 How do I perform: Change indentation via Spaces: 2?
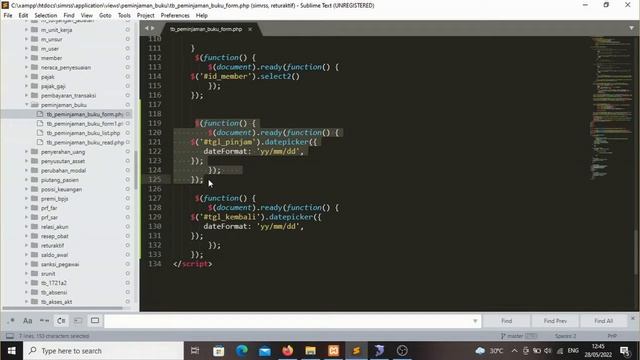(x=565, y=336)
